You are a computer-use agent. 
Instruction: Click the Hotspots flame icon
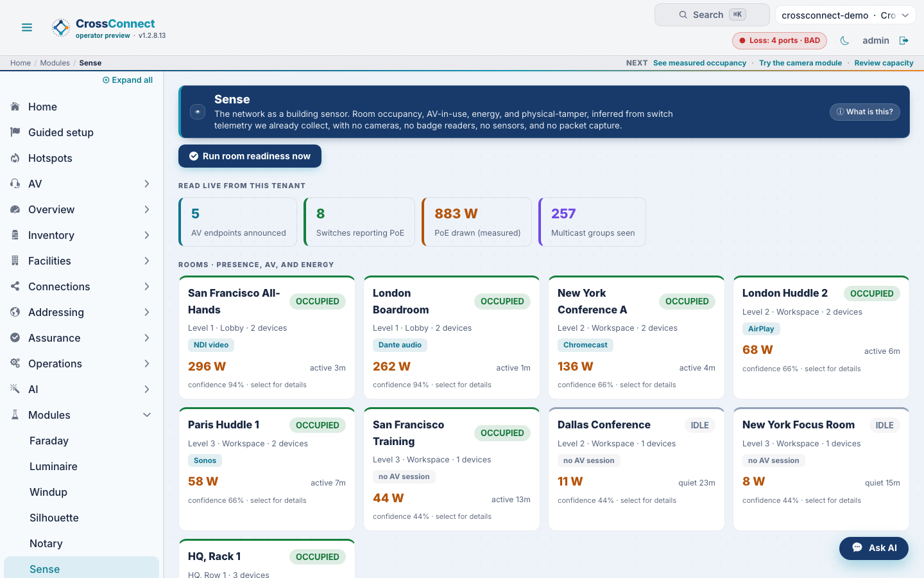pos(15,158)
